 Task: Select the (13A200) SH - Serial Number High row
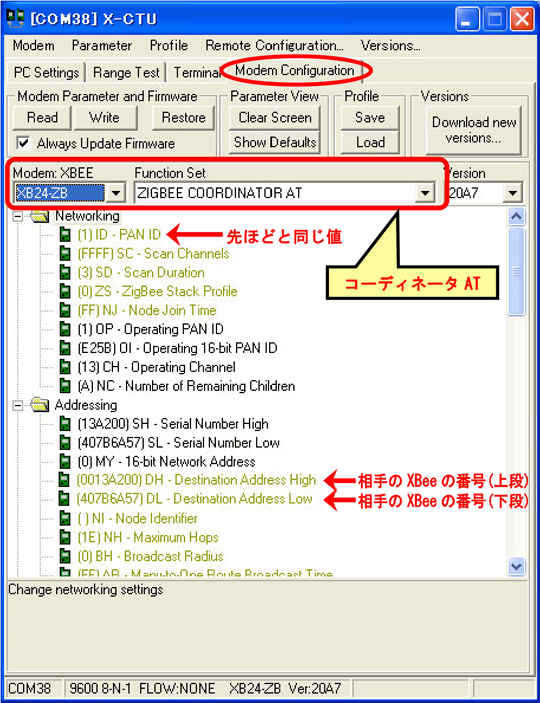pos(173,424)
